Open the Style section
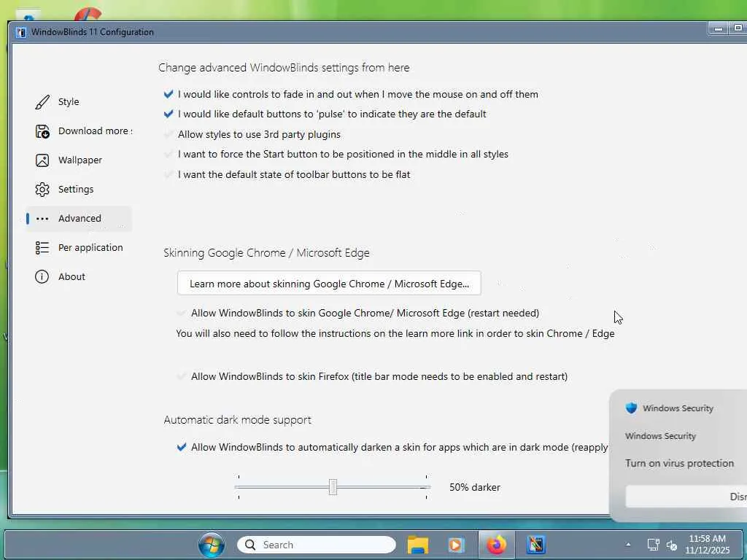 tap(79, 102)
